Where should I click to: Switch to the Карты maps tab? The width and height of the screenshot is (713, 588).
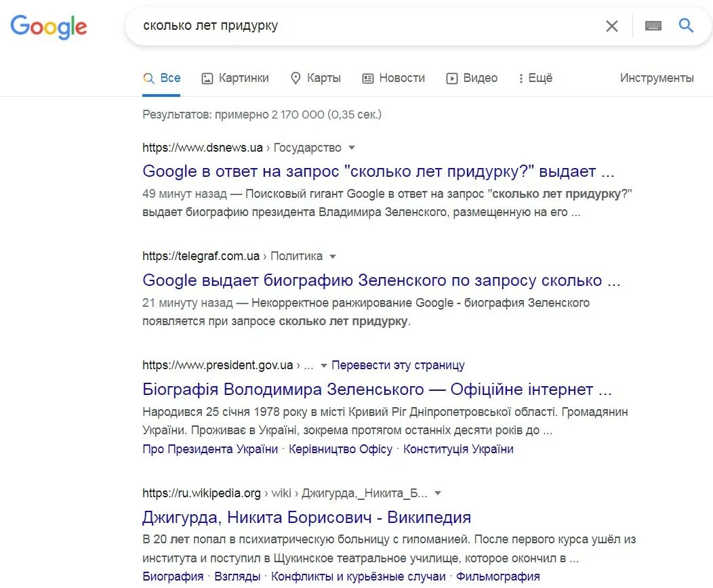[315, 79]
